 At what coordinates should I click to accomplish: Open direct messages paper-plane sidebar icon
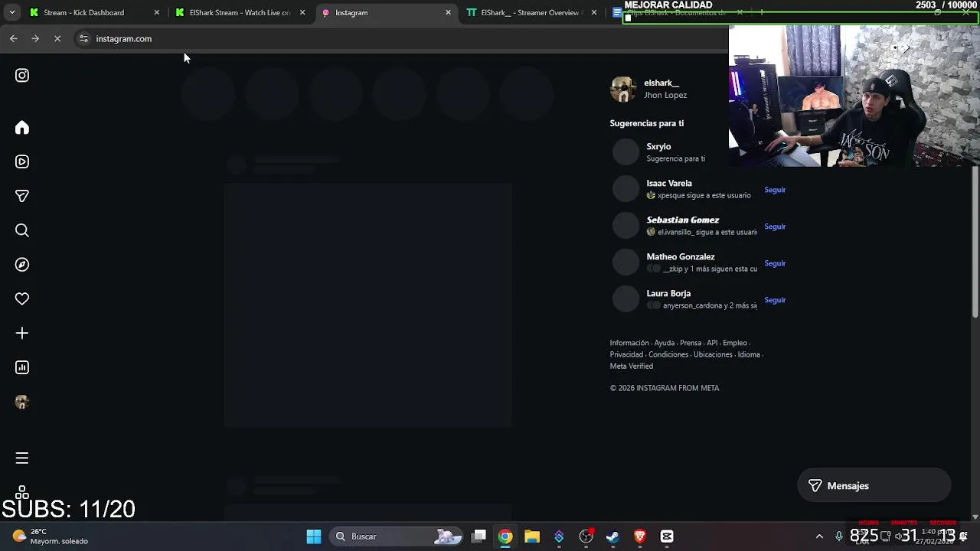[22, 196]
